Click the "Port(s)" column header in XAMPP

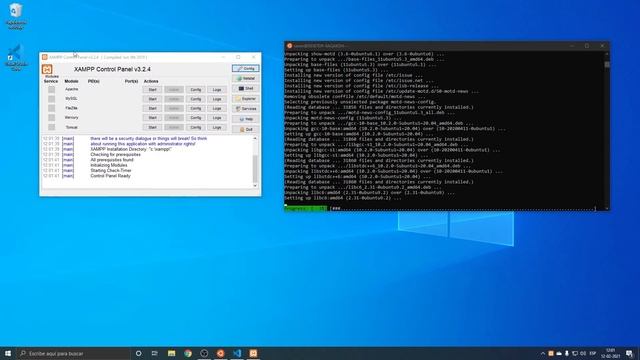click(131, 81)
